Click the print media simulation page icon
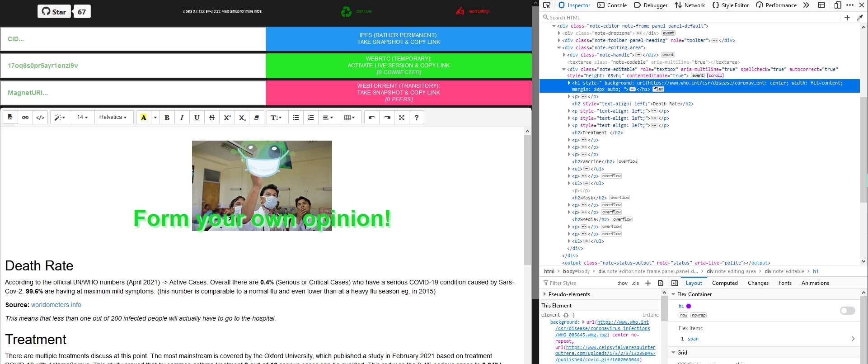This screenshot has height=364, width=868. point(661,283)
